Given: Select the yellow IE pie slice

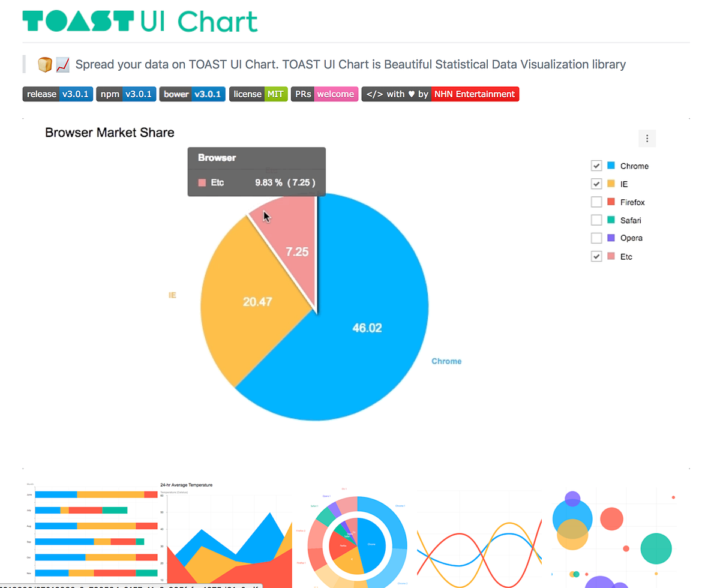Looking at the screenshot, I should tap(252, 300).
